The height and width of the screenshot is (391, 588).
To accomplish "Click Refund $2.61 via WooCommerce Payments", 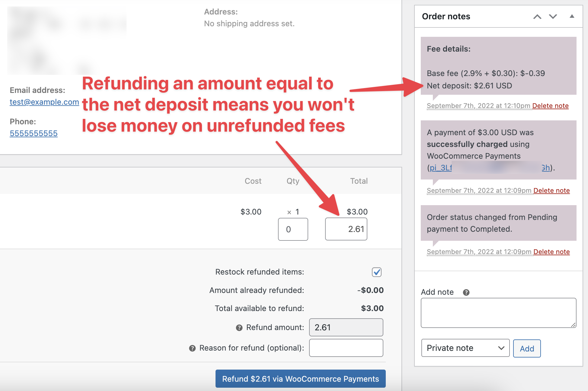I will pyautogui.click(x=300, y=379).
